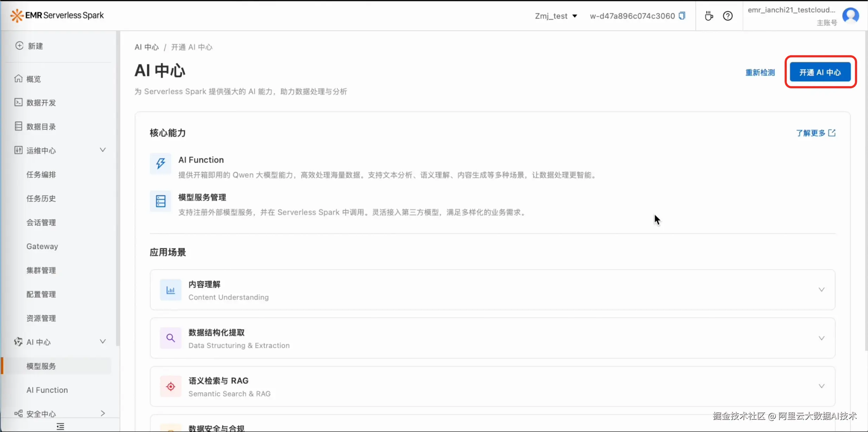Click the catalog icon for 数据目录
868x432 pixels.
(x=18, y=126)
